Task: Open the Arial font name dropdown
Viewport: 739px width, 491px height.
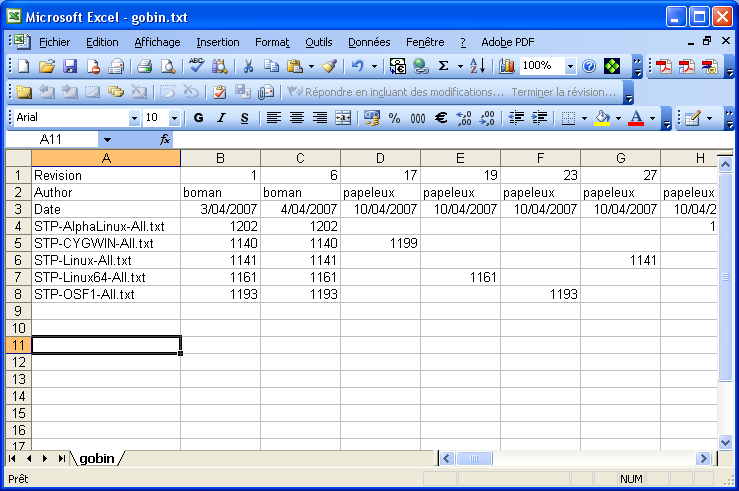Action: click(134, 118)
